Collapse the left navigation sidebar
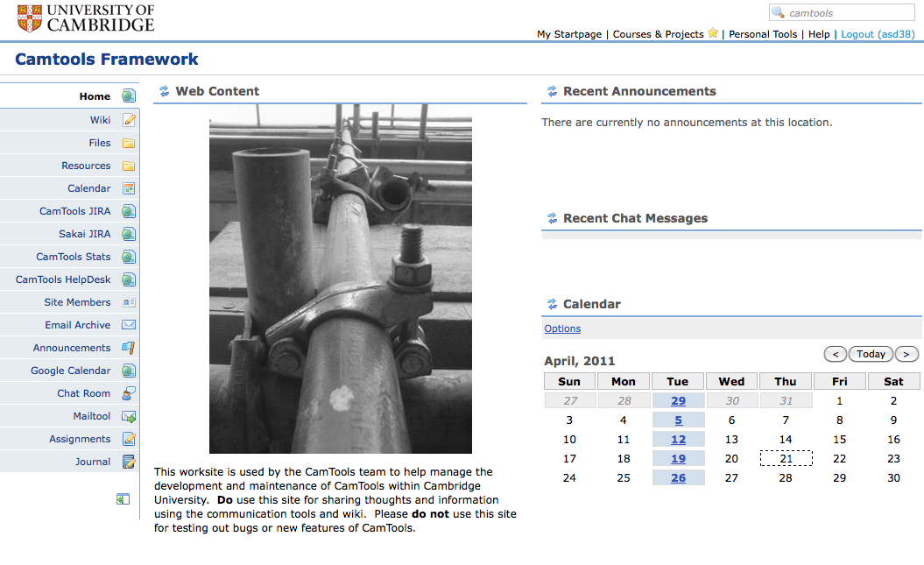 [x=123, y=499]
